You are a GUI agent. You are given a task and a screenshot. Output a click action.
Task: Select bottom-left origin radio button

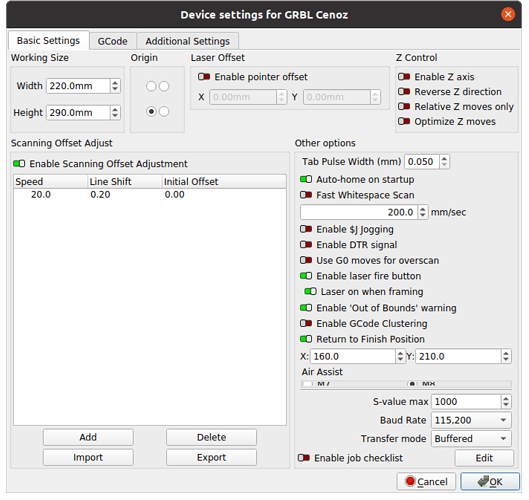(x=151, y=112)
